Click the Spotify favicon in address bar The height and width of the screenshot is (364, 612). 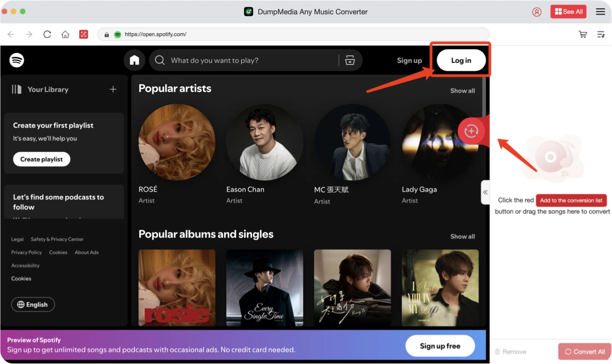tap(117, 35)
